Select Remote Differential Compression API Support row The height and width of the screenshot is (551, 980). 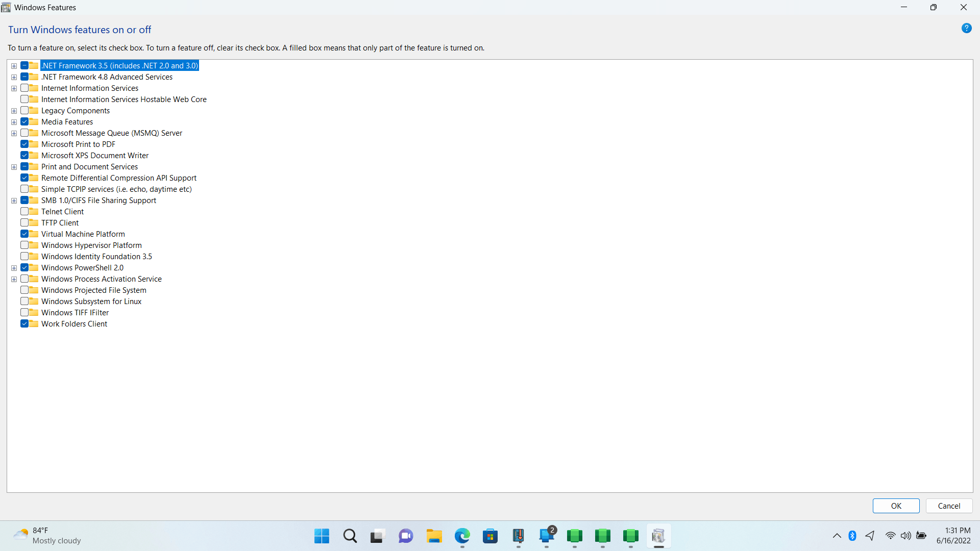118,178
